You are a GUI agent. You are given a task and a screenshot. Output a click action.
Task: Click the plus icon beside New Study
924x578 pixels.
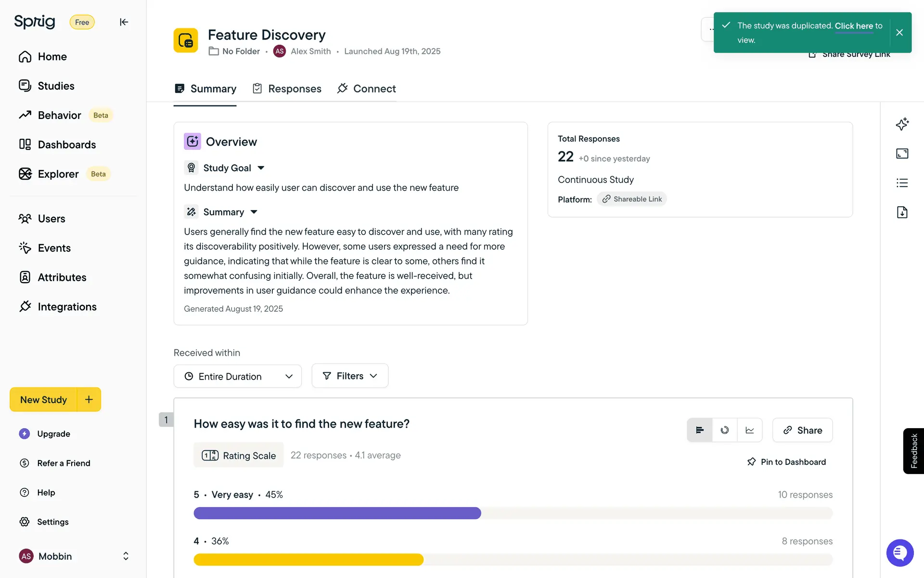(89, 399)
